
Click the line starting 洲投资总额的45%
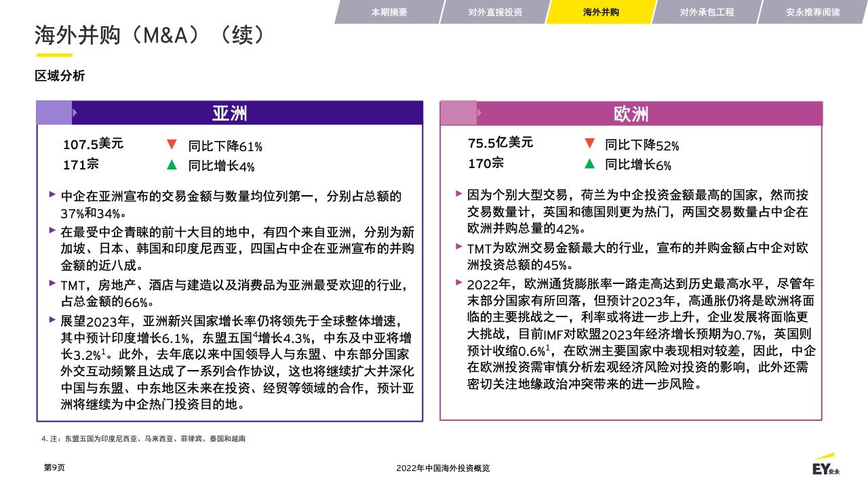click(x=521, y=265)
